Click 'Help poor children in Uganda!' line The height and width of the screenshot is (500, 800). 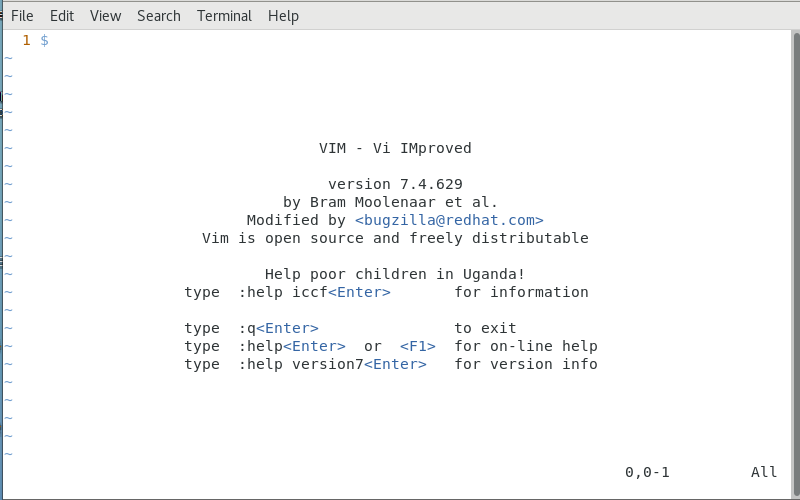click(x=395, y=274)
